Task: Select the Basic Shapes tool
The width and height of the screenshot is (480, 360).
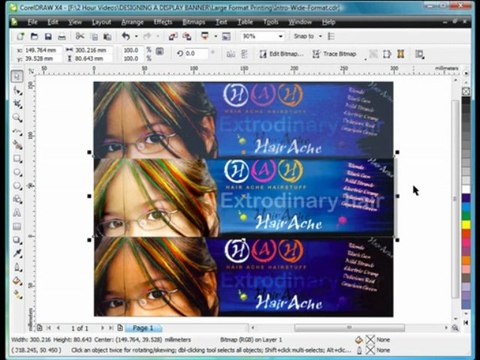Action: point(17,200)
